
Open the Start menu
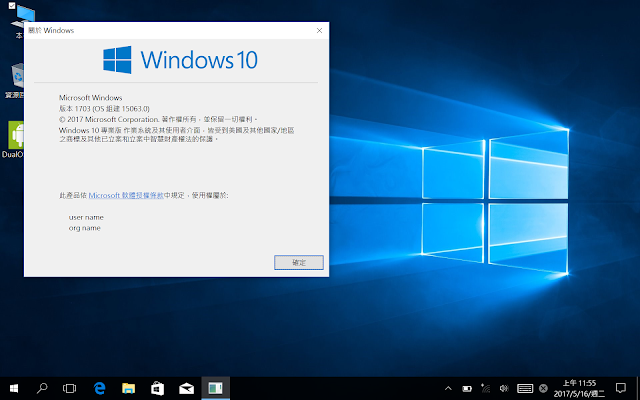click(x=14, y=388)
